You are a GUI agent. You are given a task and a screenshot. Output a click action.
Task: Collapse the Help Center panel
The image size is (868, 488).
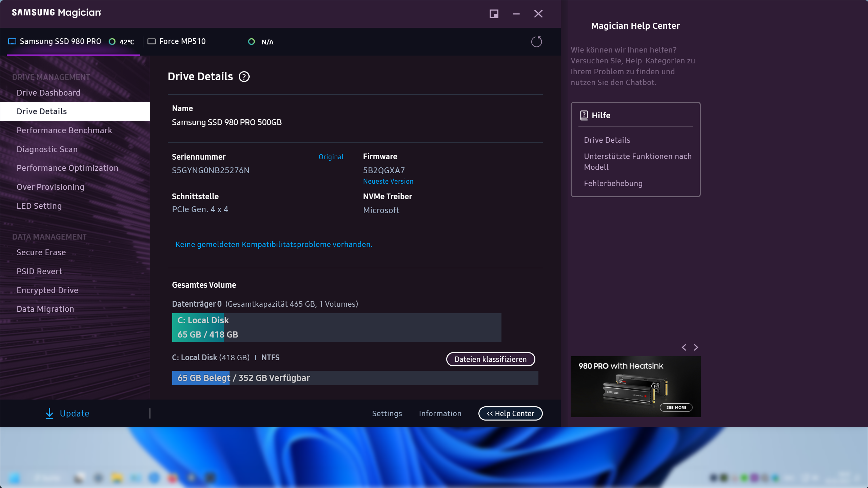pos(510,413)
